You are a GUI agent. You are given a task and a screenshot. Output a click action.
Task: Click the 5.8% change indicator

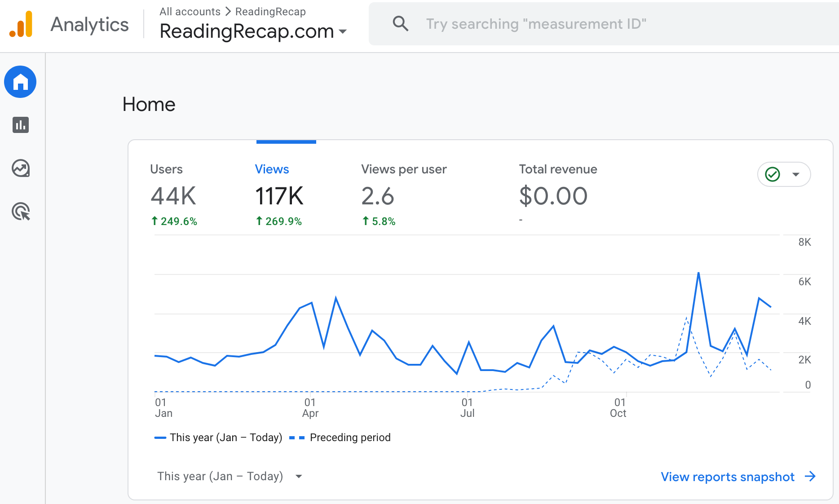pos(379,221)
